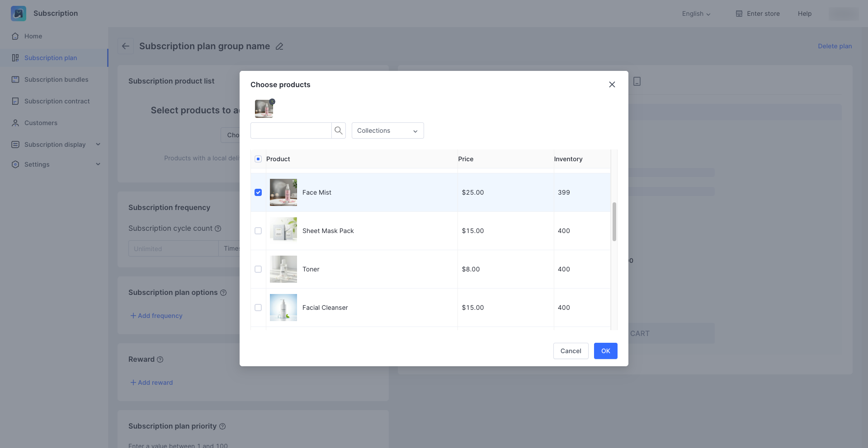Viewport: 868px width, 448px height.
Task: Check the Sheet Mask Pack checkbox
Action: 258,231
